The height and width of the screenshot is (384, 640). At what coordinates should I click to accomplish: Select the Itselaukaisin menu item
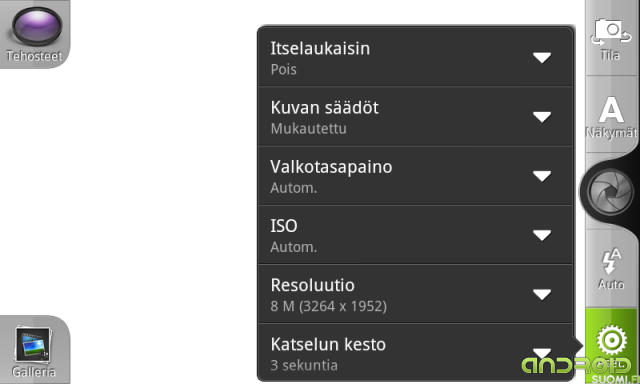pyautogui.click(x=415, y=57)
